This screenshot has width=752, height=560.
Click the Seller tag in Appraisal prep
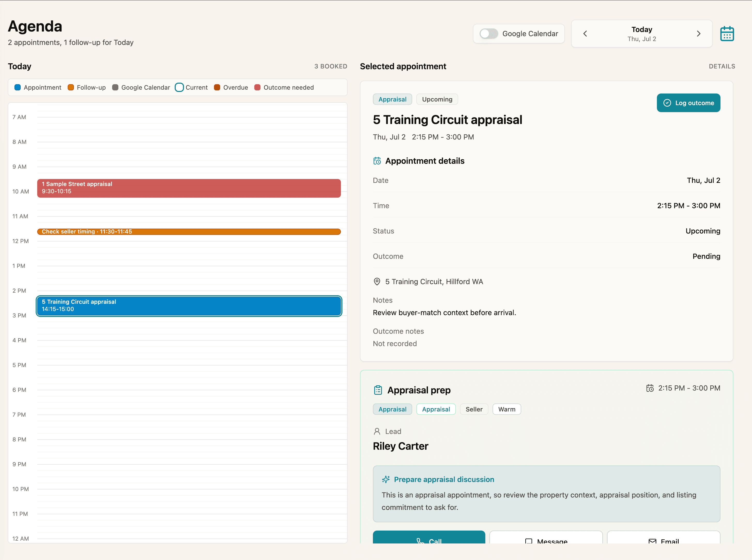coord(474,409)
